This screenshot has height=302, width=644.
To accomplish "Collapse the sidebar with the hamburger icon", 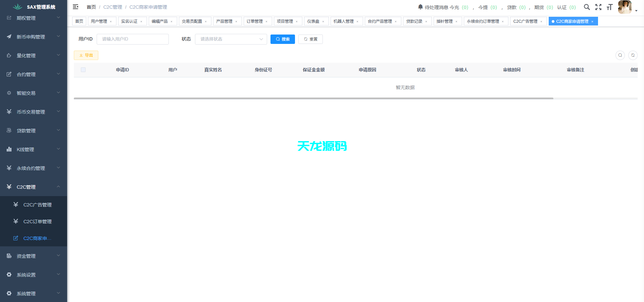I will [75, 6].
